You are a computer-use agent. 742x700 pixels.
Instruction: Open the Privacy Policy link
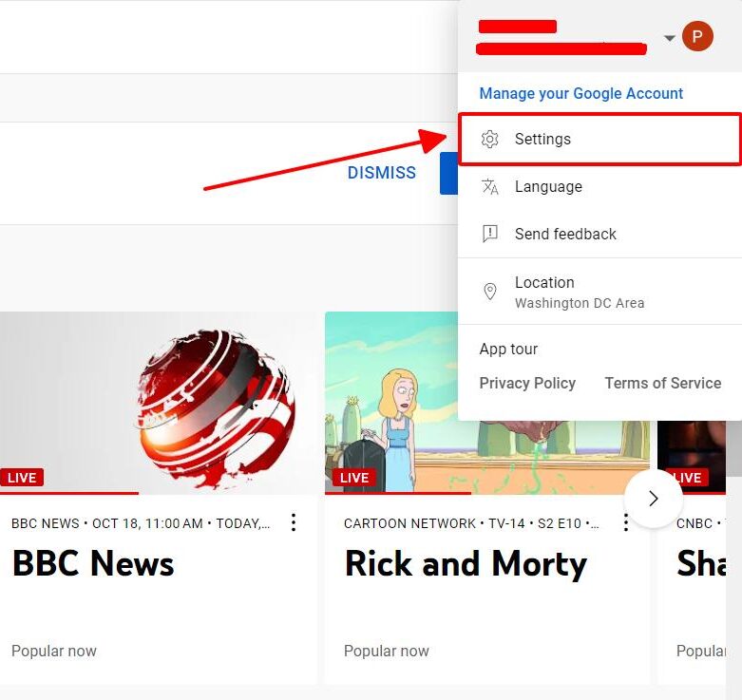[527, 383]
